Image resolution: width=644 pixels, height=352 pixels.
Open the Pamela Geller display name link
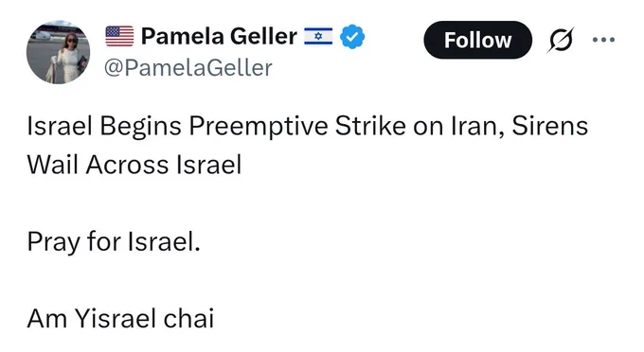point(219,36)
